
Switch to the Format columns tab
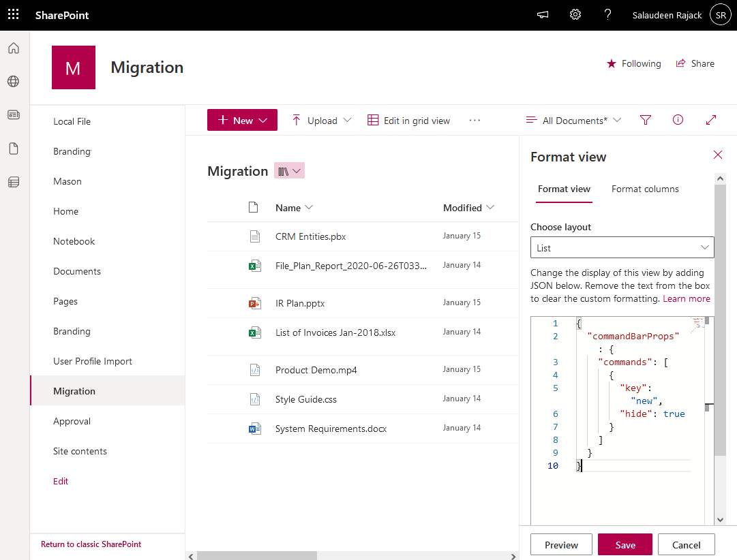645,189
